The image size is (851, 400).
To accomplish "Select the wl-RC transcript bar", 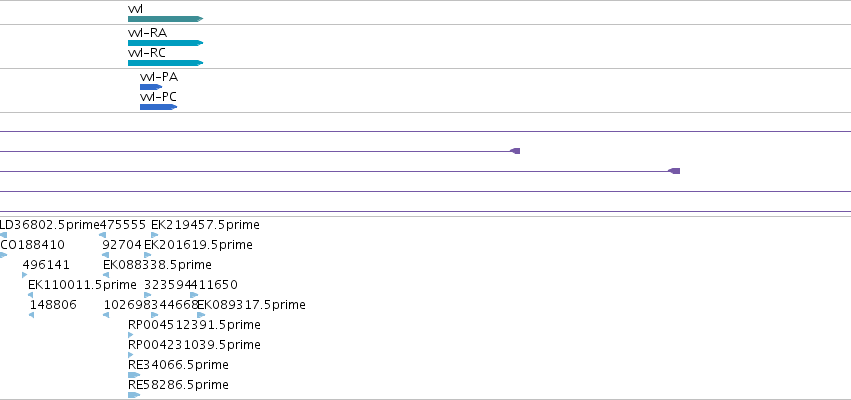I will tap(166, 63).
